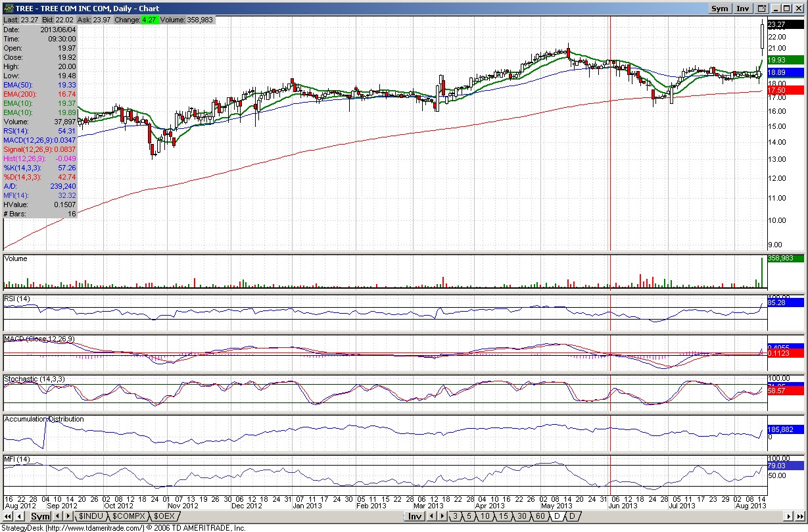The image size is (808, 532).
Task: Select the 30 minute interval tab
Action: tap(522, 517)
